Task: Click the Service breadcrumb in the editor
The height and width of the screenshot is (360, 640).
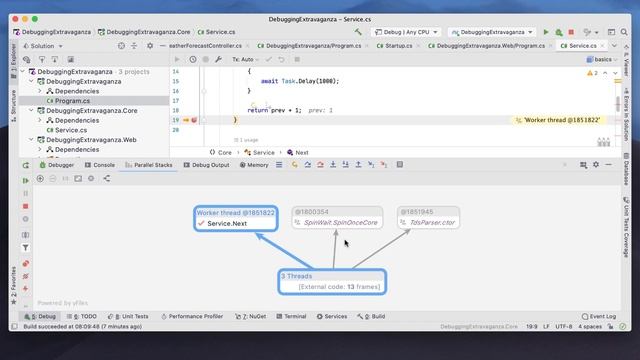Action: tap(260, 153)
